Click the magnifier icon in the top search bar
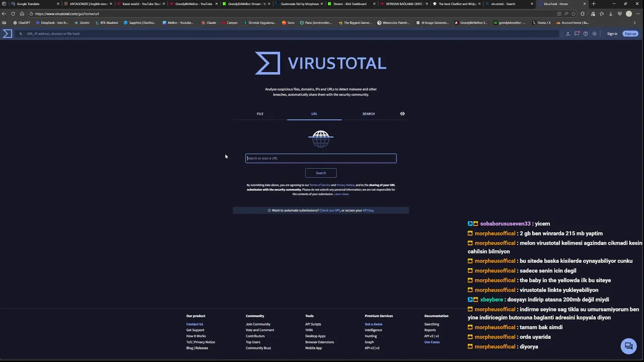644x362 pixels. click(21, 34)
